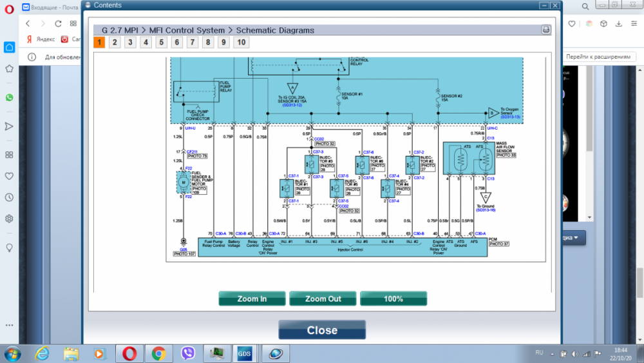The height and width of the screenshot is (363, 644).
Task: Close the Contents schematic dialog
Action: click(x=322, y=330)
